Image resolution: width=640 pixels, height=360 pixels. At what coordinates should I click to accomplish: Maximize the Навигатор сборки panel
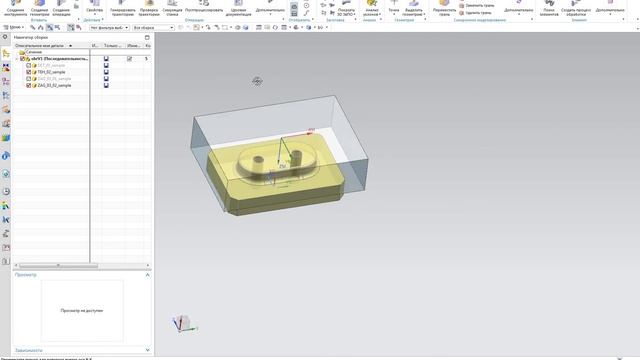point(147,38)
